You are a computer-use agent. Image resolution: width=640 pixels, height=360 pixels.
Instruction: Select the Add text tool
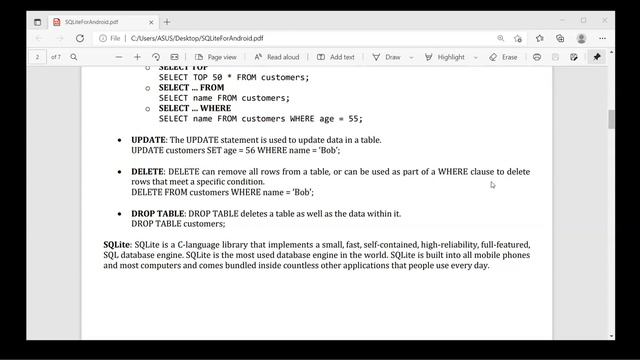click(x=336, y=57)
